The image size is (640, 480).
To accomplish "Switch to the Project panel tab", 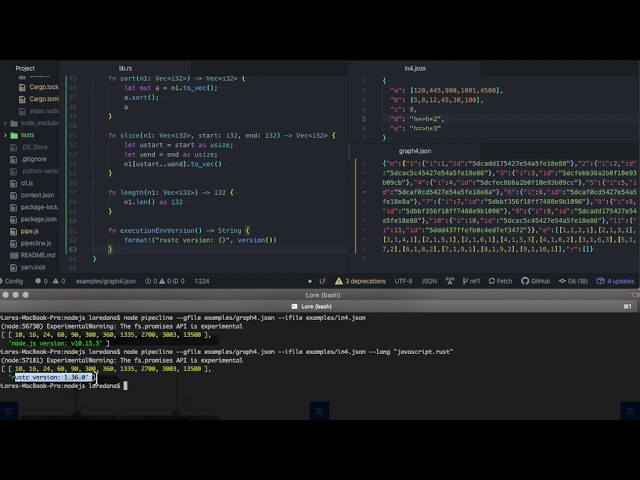I will pyautogui.click(x=25, y=68).
